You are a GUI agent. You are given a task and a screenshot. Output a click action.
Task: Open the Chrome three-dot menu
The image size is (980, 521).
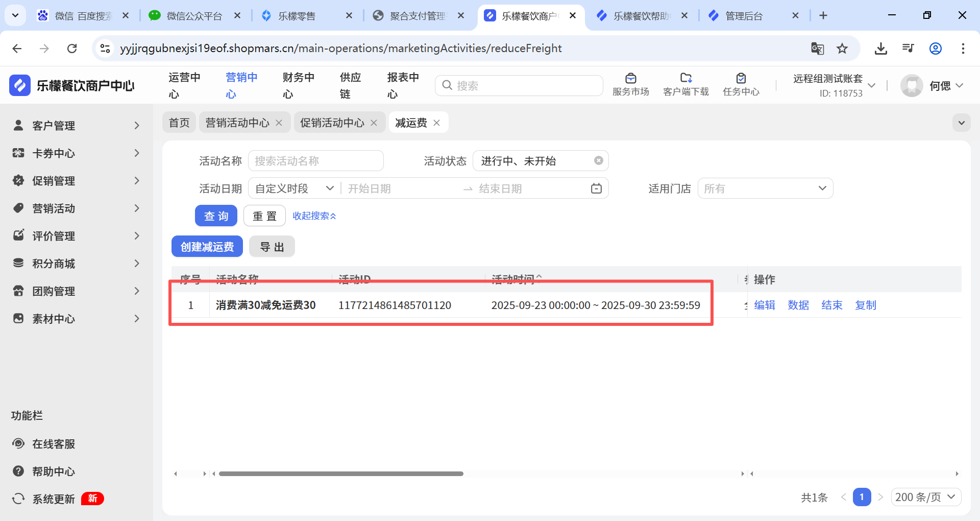tap(963, 49)
